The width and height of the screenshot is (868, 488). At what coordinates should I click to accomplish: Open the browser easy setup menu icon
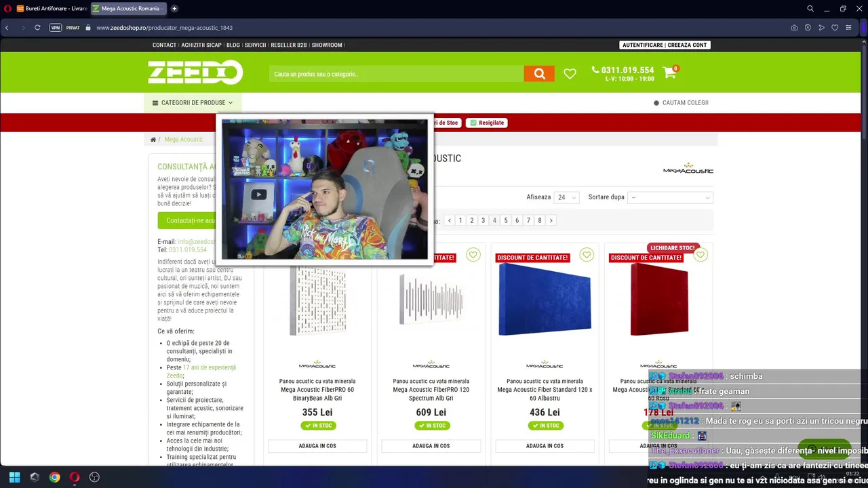point(848,28)
